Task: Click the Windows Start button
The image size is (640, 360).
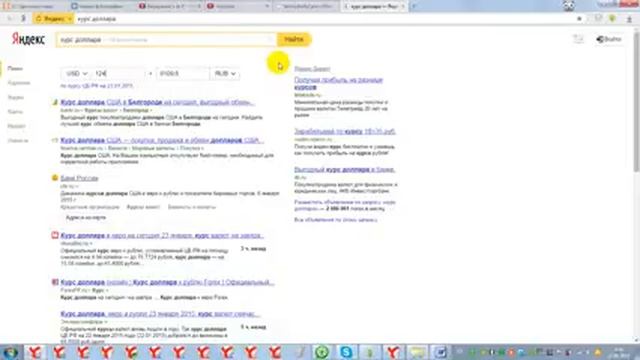Action: [x=11, y=352]
